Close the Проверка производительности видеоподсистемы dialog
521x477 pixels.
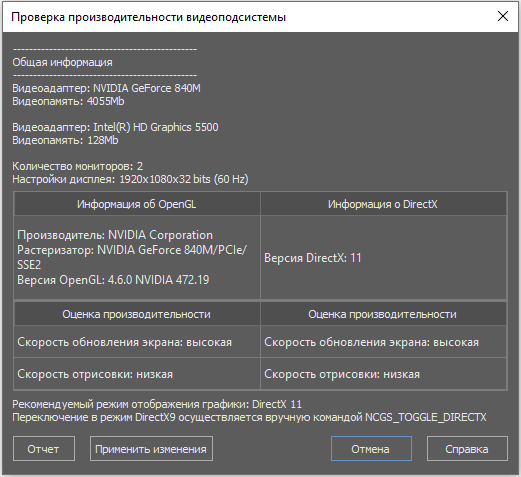[x=503, y=16]
